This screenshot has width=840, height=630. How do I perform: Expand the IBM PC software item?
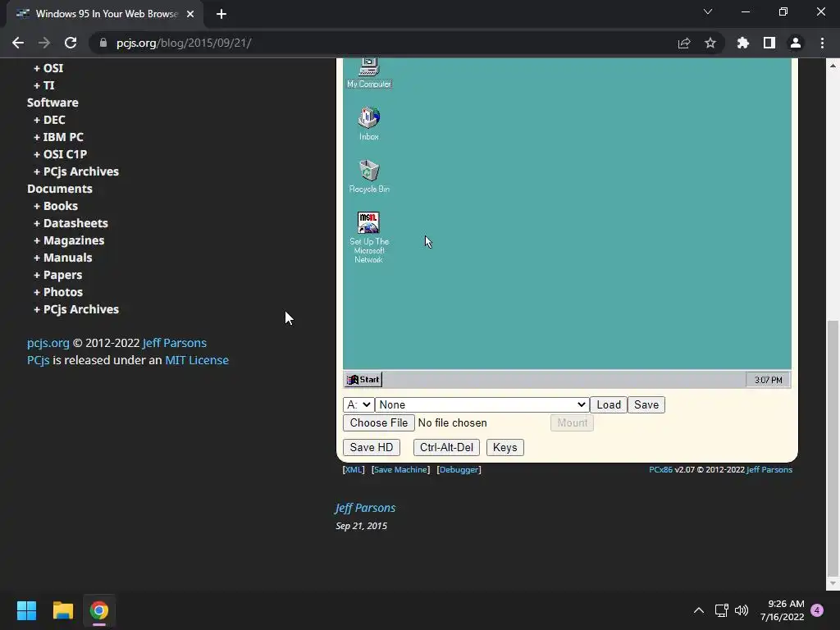58,137
